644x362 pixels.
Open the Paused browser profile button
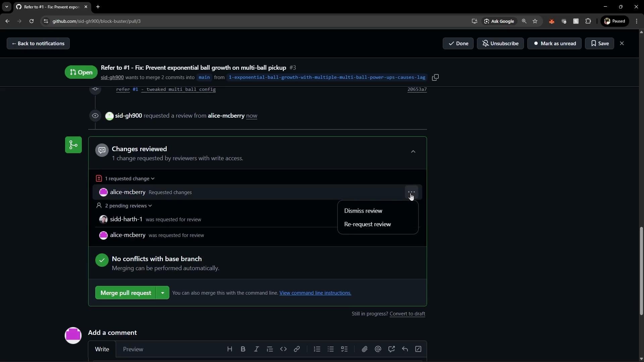615,21
